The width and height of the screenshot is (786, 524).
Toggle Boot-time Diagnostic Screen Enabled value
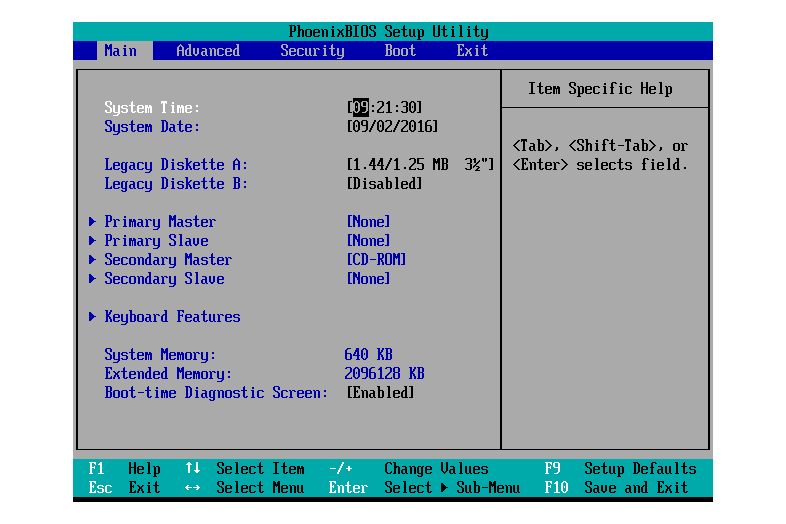tap(380, 393)
